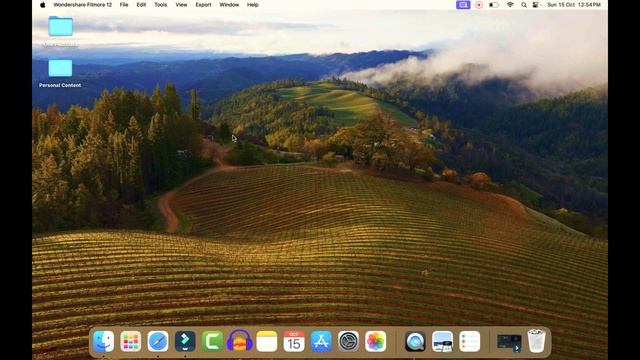
Task: Open Spotlight search magnifier in menu bar
Action: tap(524, 5)
